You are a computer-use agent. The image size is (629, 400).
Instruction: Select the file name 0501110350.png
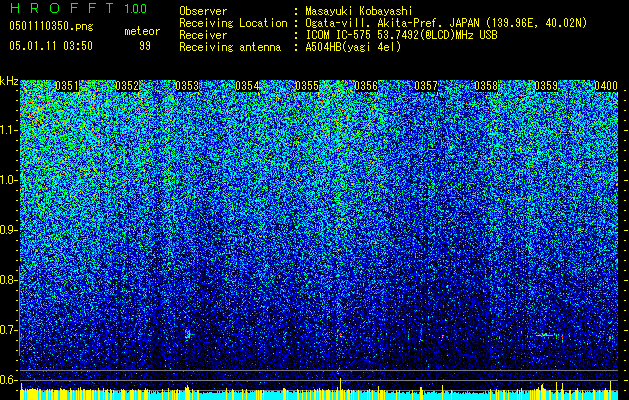click(51, 26)
